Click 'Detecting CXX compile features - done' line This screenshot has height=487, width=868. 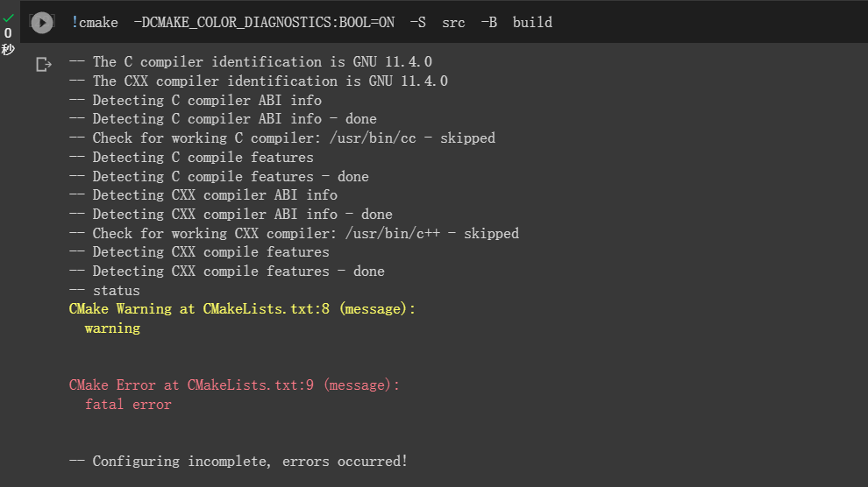[x=226, y=272]
